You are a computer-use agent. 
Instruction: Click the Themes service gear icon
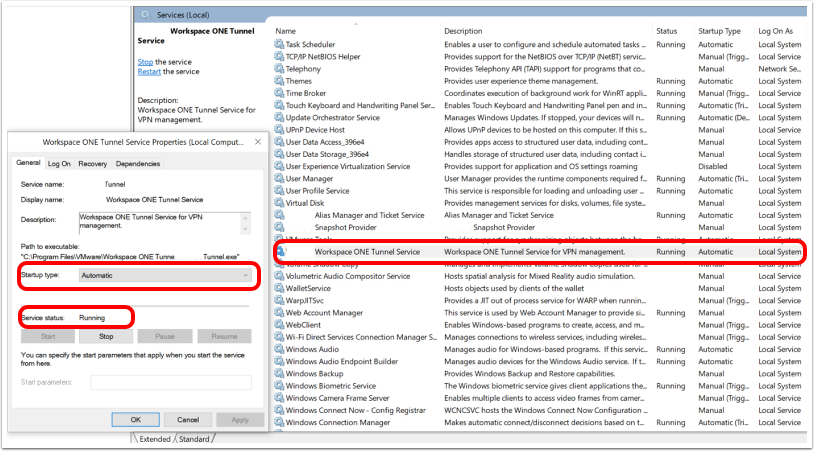[280, 81]
